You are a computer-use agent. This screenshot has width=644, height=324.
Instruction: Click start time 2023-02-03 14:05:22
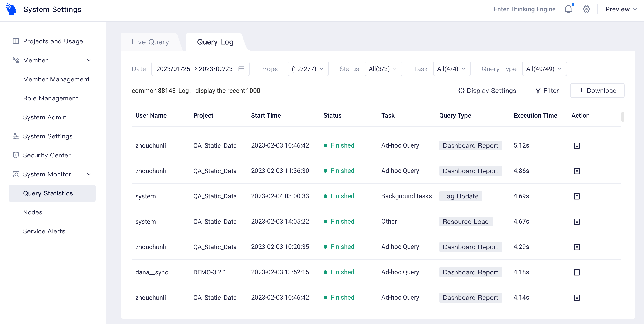coord(280,221)
